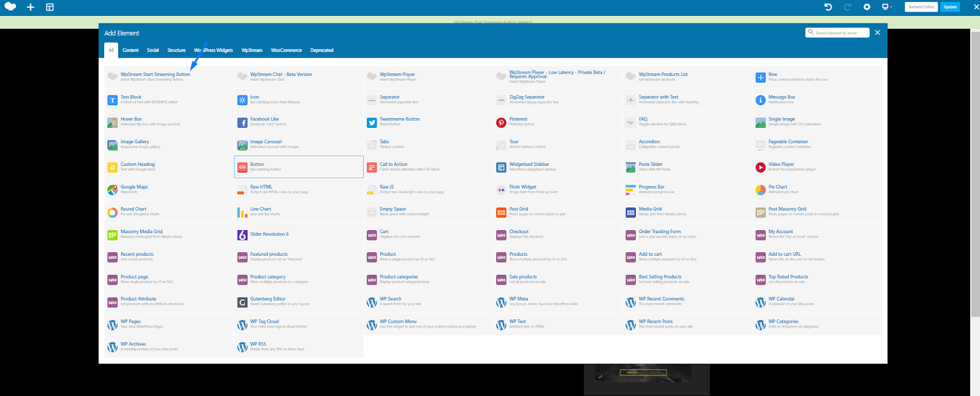Switch to the Structure tab
This screenshot has width=980, height=396.
[x=176, y=50]
